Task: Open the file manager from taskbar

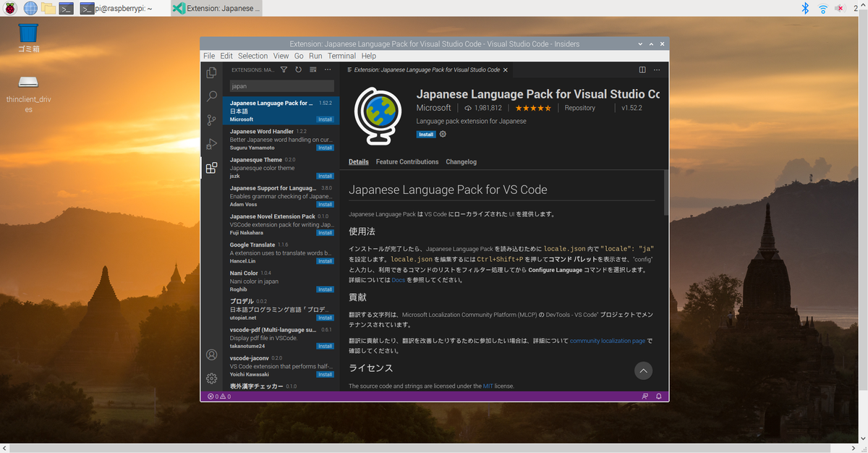Action: (x=48, y=8)
